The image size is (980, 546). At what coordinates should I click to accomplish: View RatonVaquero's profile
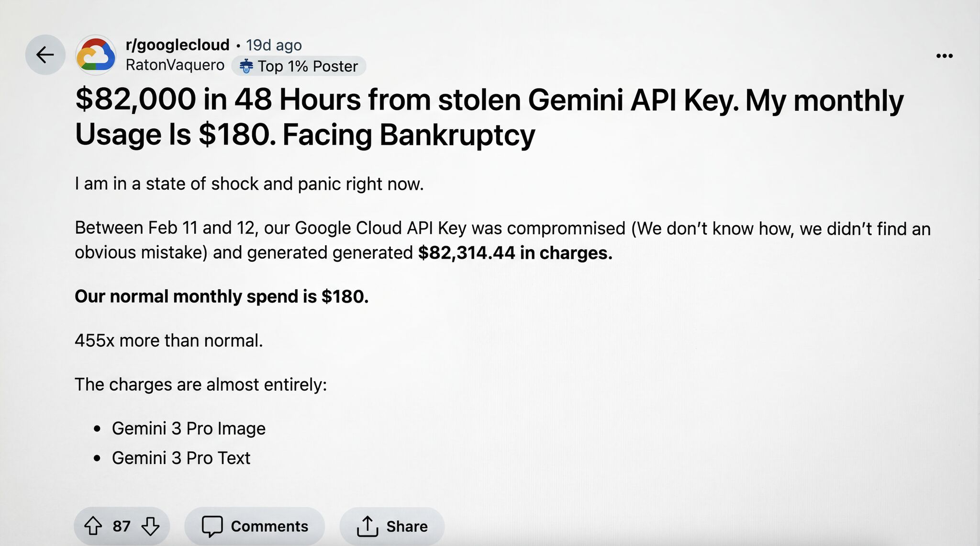click(x=175, y=65)
